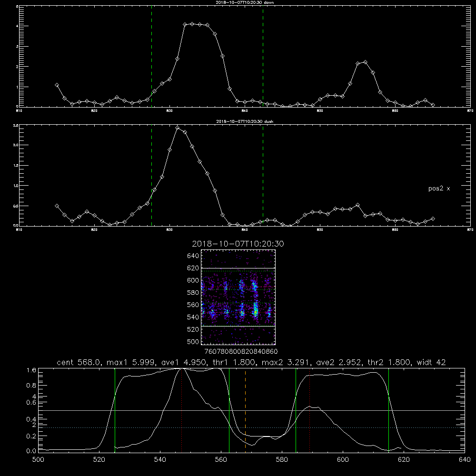Click the red dotted line near 547 in bottom plot

coord(181,410)
